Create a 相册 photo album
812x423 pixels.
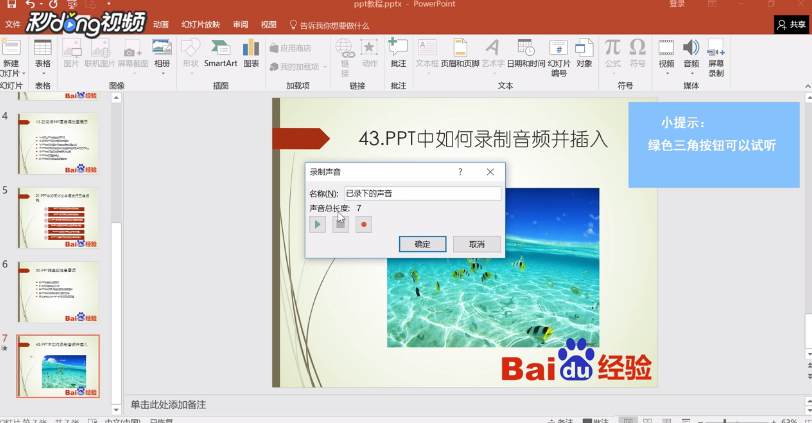point(162,56)
